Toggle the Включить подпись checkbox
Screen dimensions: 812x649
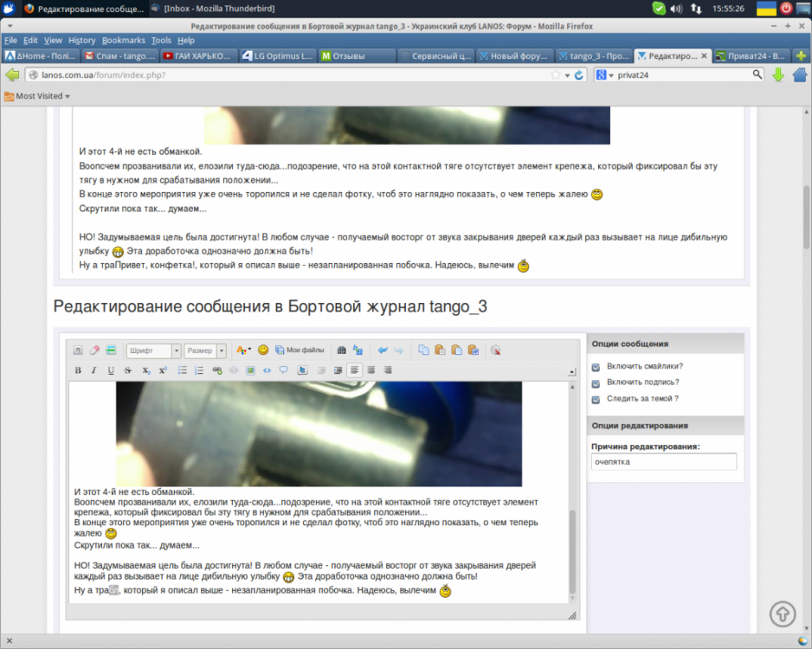(x=596, y=382)
